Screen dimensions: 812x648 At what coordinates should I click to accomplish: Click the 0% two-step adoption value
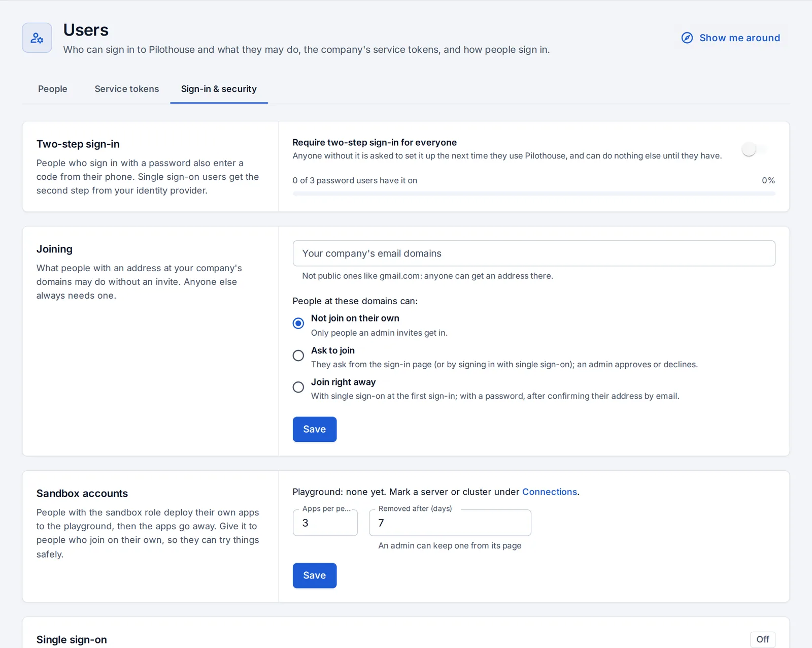point(768,180)
